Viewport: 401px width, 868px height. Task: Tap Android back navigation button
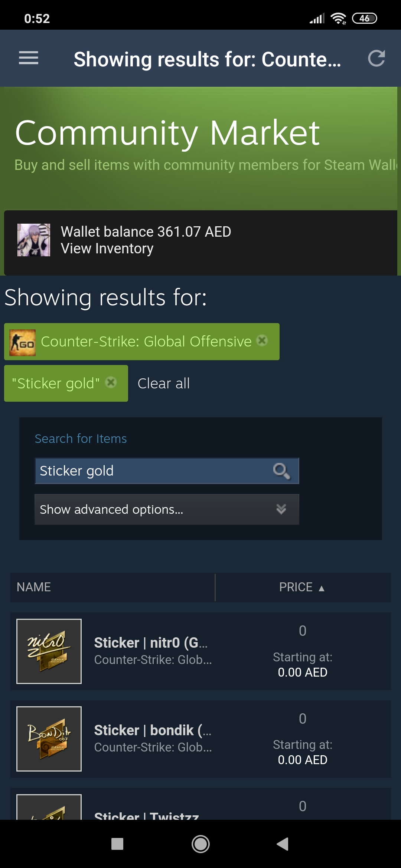coord(283,844)
